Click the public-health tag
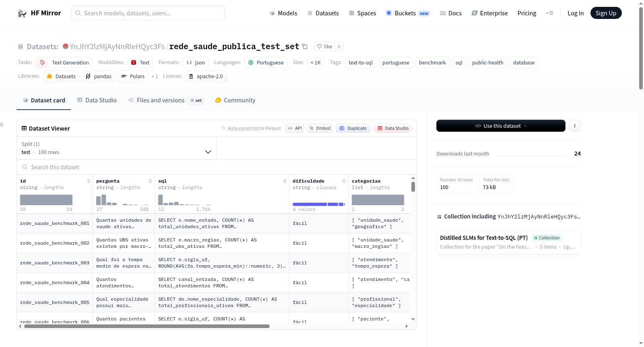Screen dimensions: 644x347 [x=487, y=63]
